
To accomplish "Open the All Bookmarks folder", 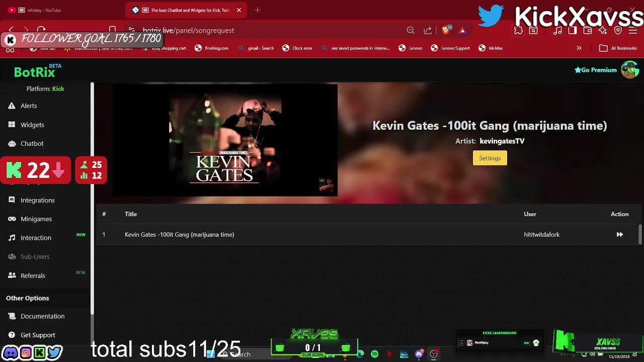I will click(x=618, y=48).
